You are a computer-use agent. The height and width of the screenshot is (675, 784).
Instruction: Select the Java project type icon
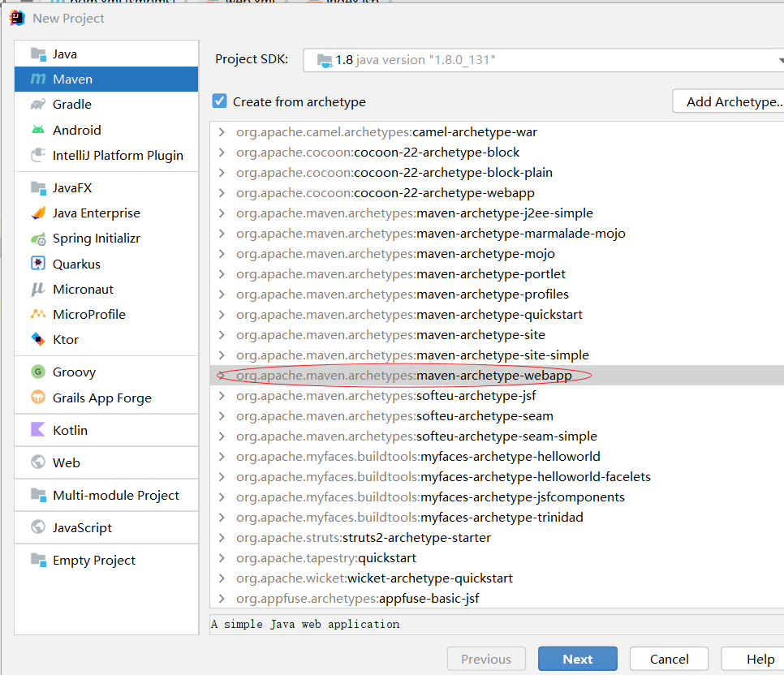coord(38,54)
